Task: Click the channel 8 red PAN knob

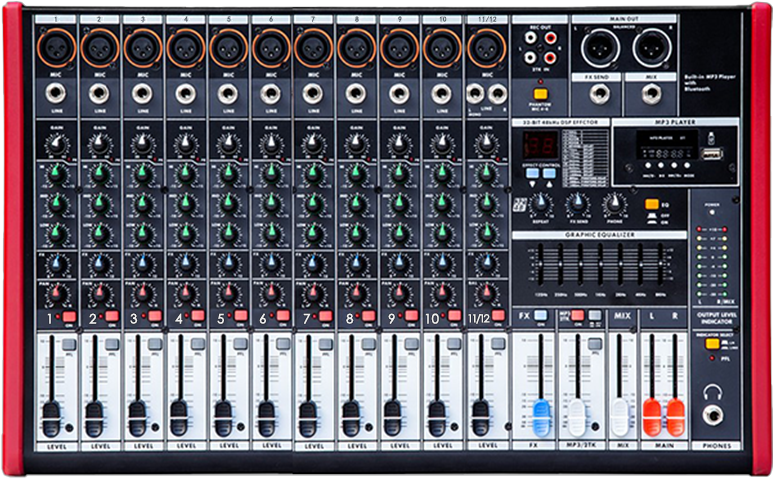Action: point(356,293)
